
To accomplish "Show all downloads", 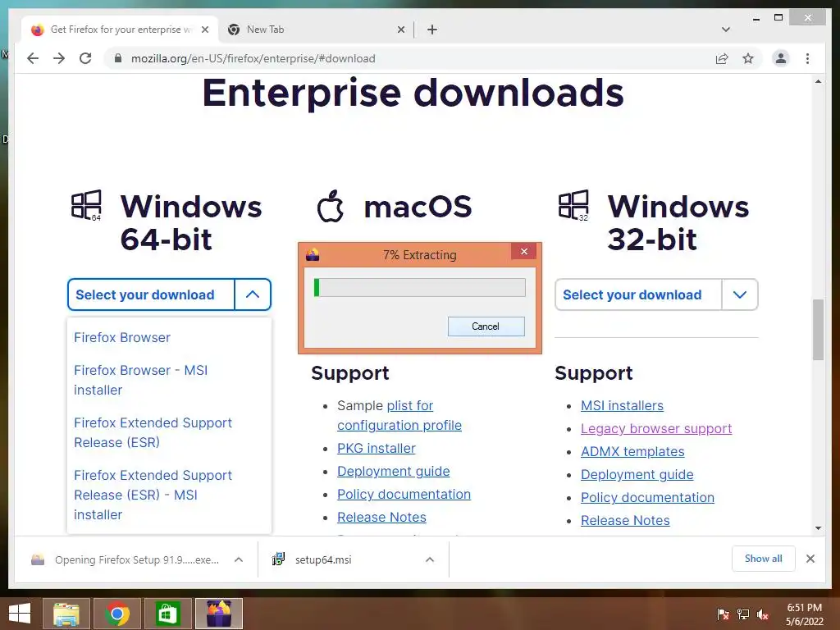I will [764, 559].
